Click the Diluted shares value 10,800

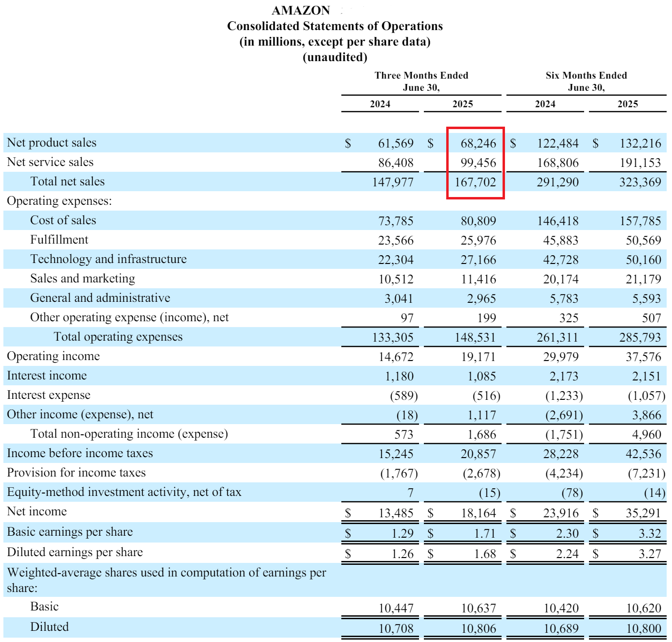[x=643, y=628]
